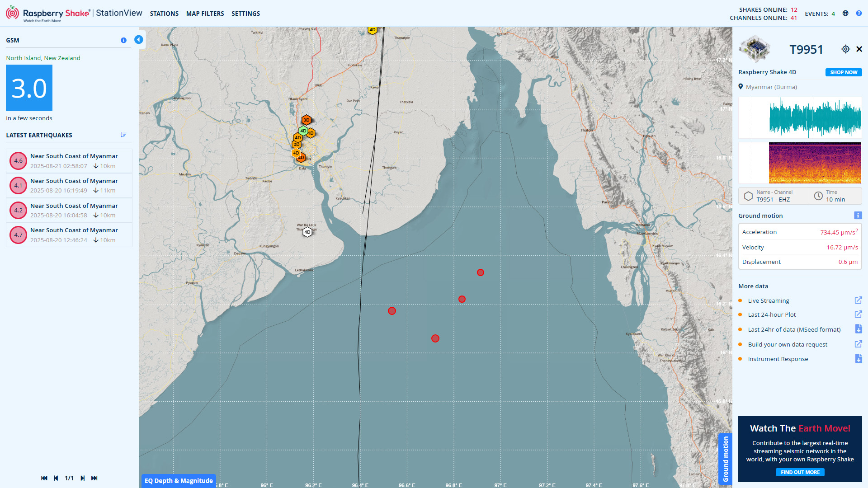The width and height of the screenshot is (868, 488).
Task: Open Build your own data request icon
Action: (859, 344)
